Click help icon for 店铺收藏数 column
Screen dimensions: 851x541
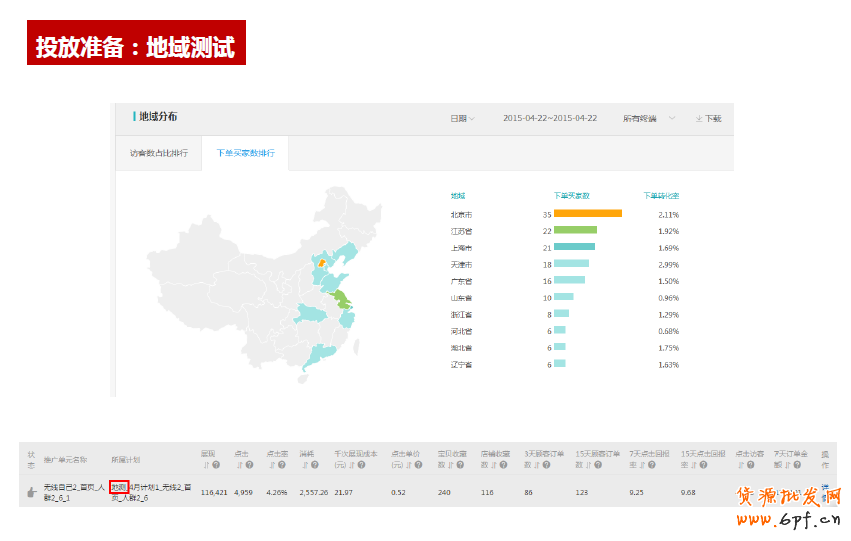coord(505,464)
